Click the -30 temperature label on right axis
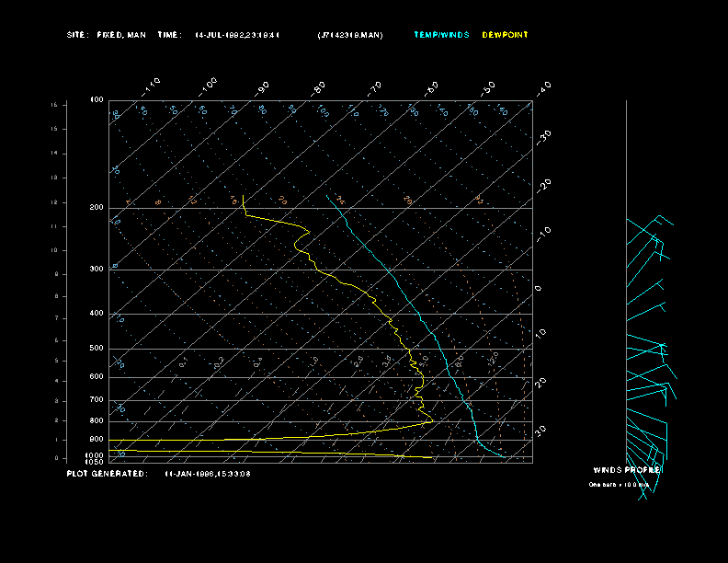728x563 pixels. (543, 137)
